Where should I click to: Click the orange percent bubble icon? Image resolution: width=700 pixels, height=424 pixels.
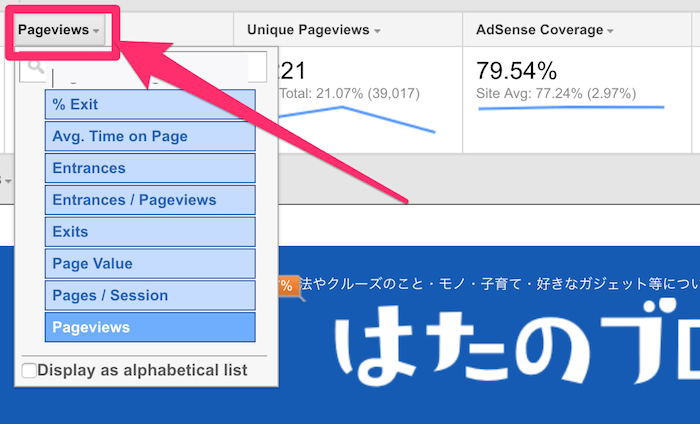point(288,286)
